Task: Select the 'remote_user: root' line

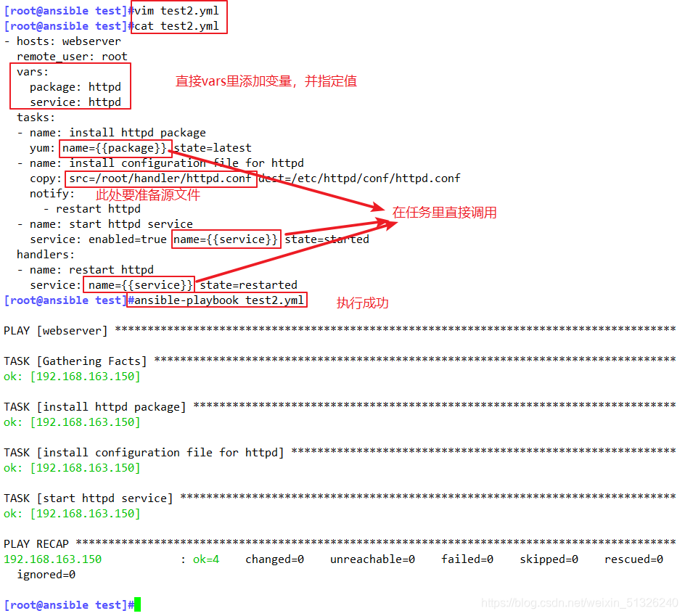Action: [x=72, y=57]
